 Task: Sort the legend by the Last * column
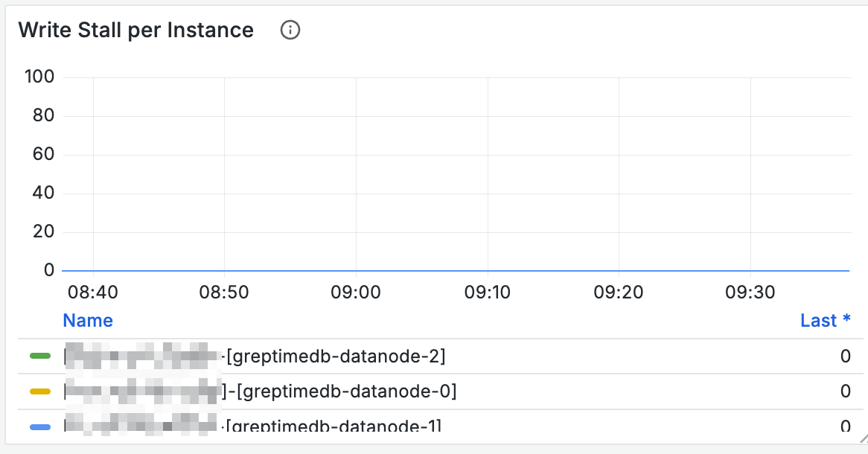(825, 321)
